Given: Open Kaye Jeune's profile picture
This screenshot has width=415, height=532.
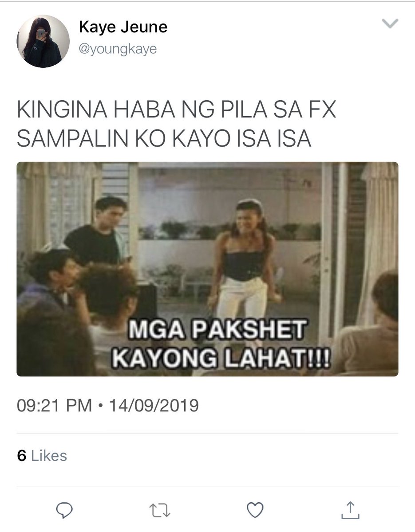Looking at the screenshot, I should pos(43,41).
